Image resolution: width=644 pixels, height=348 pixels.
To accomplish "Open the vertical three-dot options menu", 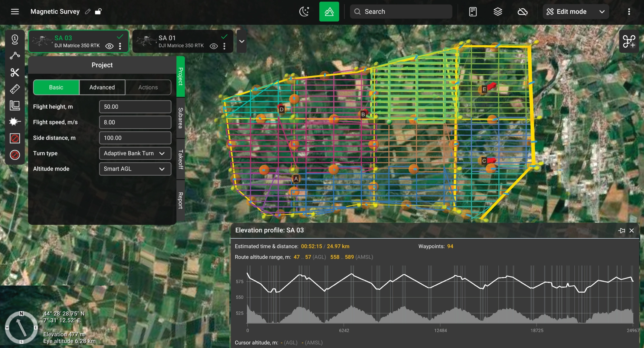I will (x=629, y=12).
